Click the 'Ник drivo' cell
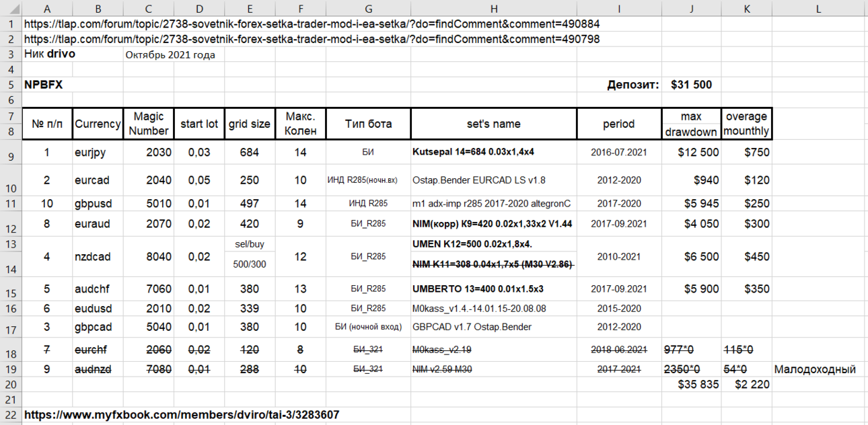The width and height of the screenshot is (868, 425). tap(50, 54)
